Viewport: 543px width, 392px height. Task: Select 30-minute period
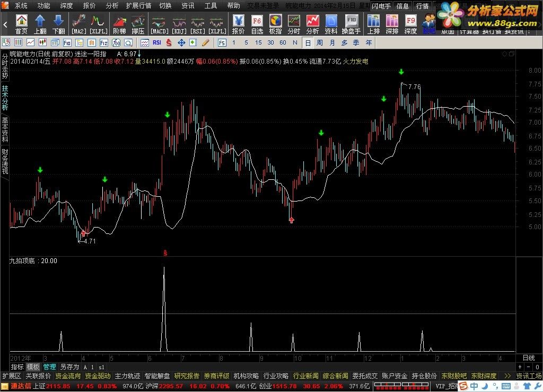click(270, 42)
